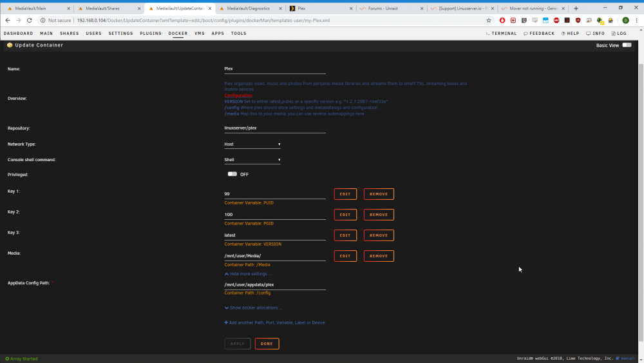
Task: Click the Media path input field
Action: click(x=275, y=256)
